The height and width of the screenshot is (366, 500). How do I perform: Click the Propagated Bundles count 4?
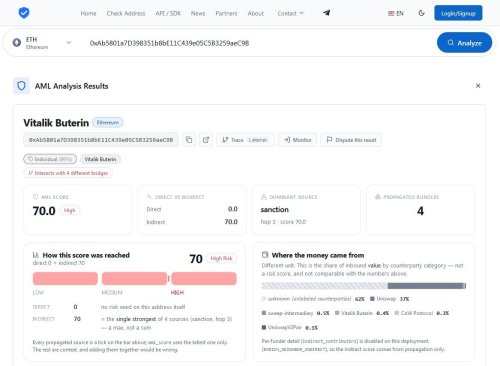[x=420, y=211]
